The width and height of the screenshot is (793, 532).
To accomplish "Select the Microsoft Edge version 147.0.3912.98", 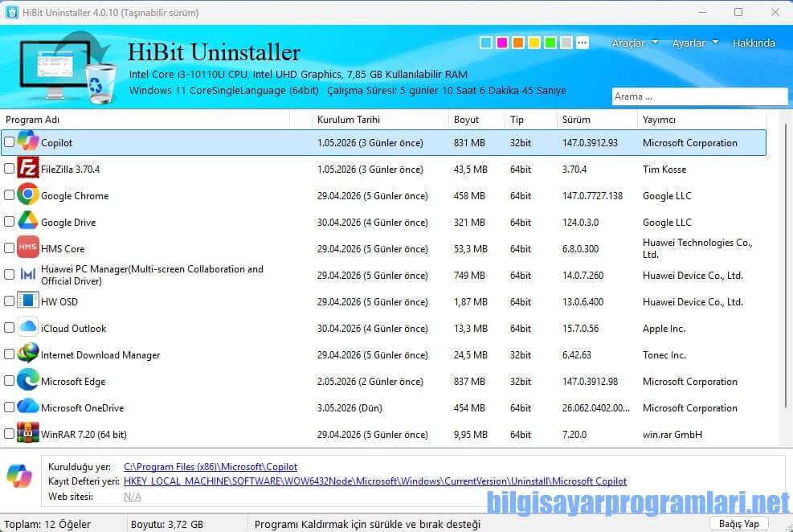I will click(590, 381).
